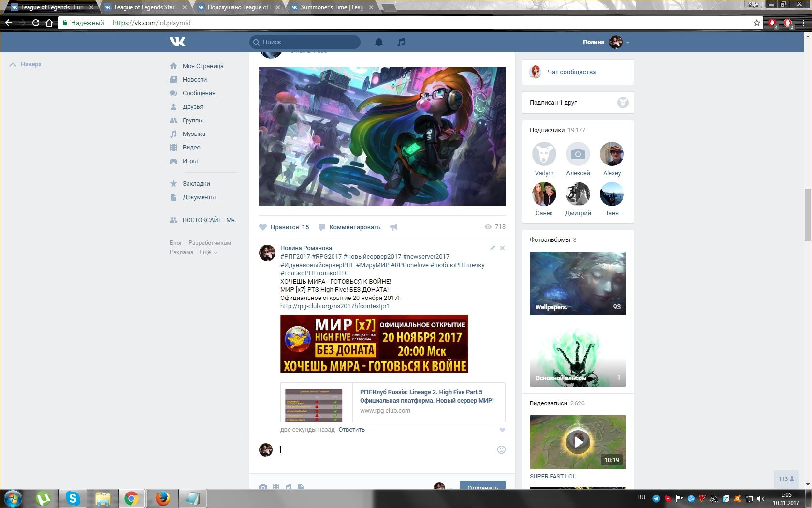Open the Видеозаписи section header
This screenshot has height=508, width=812.
(x=557, y=403)
